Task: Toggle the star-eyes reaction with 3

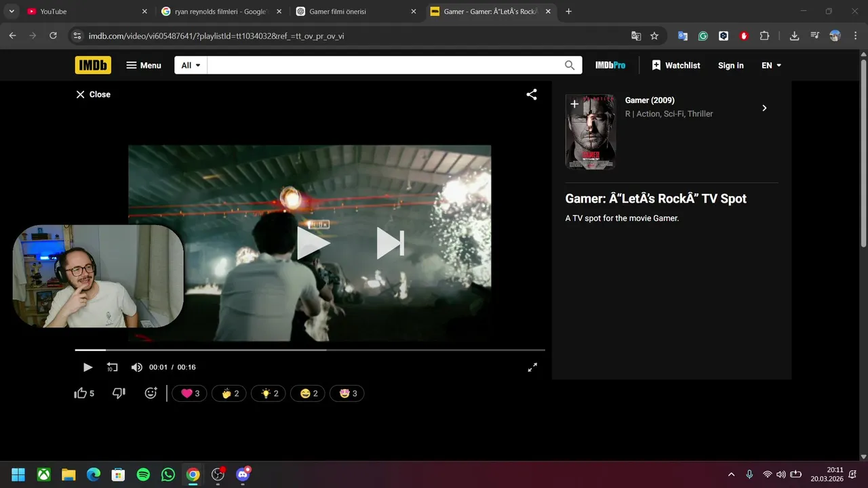Action: pos(347,393)
